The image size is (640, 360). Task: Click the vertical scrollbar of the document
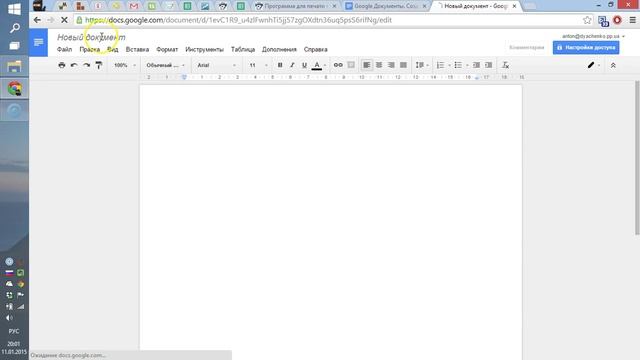(637, 157)
